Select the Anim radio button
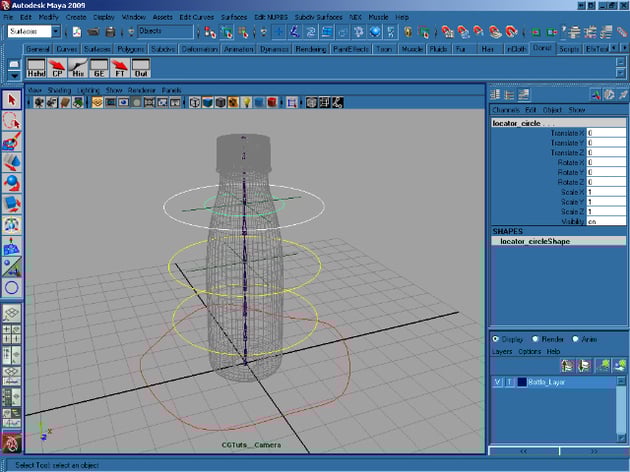The height and width of the screenshot is (472, 630). pyautogui.click(x=576, y=339)
